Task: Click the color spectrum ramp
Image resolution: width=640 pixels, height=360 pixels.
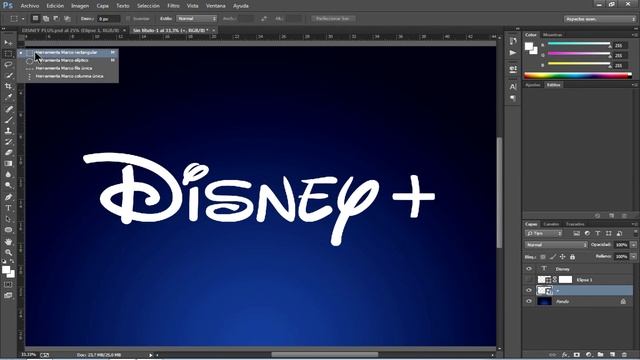Action: 578,75
